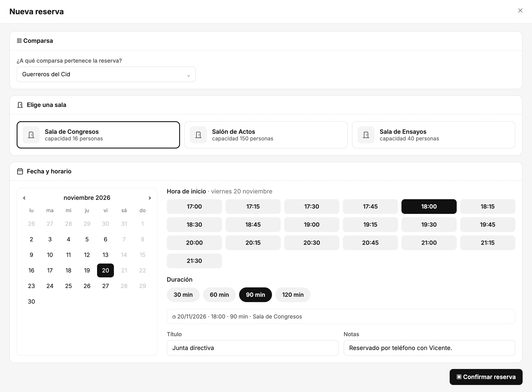This screenshot has height=392, width=532.
Task: Set duration to 120 min
Action: click(293, 295)
